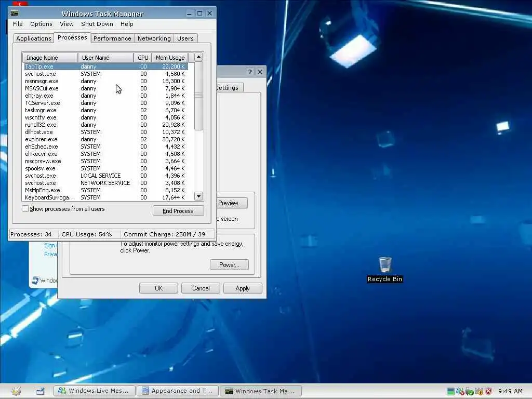Select the dllhost.exe process
Screen dimensions: 532x399
point(105,132)
